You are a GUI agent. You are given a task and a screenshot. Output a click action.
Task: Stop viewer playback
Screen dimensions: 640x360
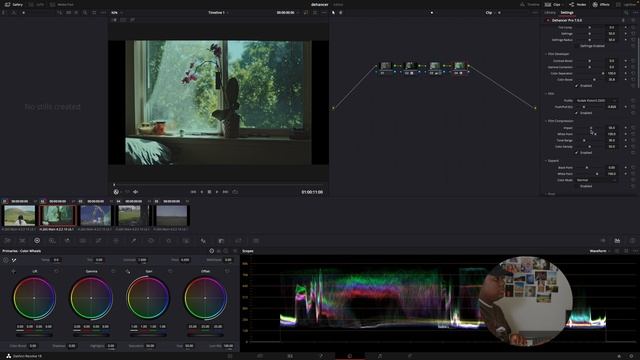209,192
